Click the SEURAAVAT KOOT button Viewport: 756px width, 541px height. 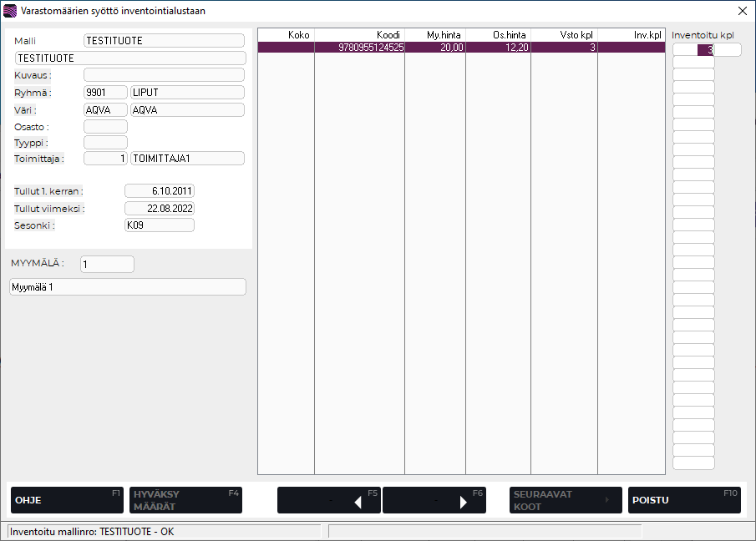[x=566, y=500]
